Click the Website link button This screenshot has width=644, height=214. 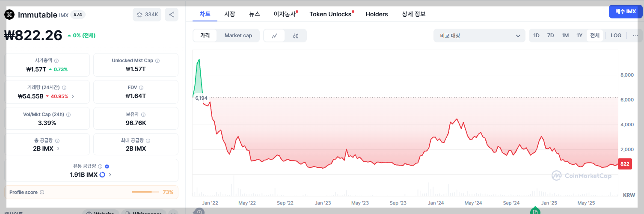(x=101, y=213)
